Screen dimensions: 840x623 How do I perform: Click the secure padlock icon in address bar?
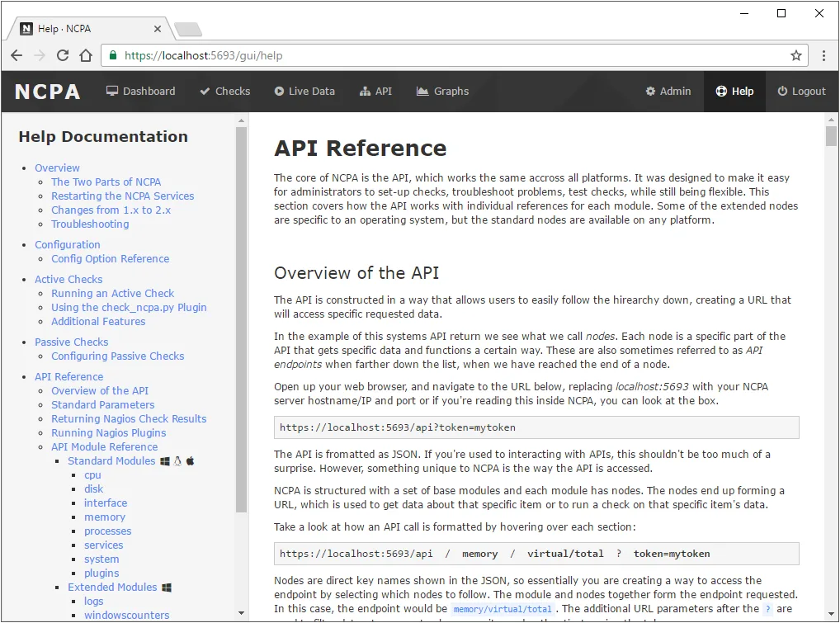(112, 55)
